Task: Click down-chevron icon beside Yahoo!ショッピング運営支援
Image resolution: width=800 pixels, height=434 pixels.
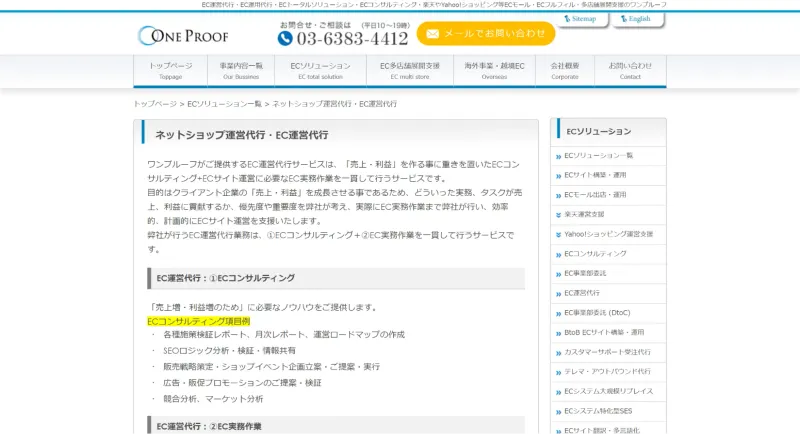Action: 558,235
